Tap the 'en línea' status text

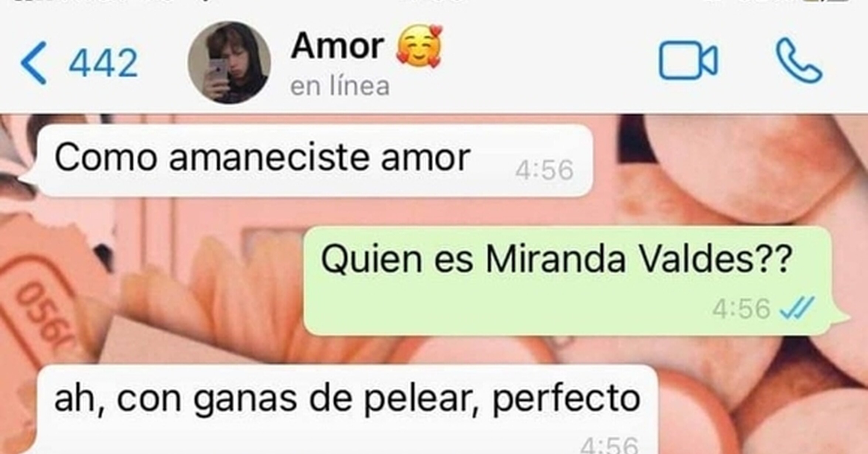point(340,86)
